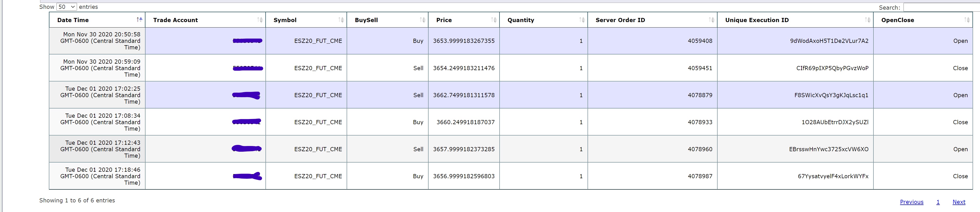
Task: Sort by Server Order ID icon
Action: point(711,20)
